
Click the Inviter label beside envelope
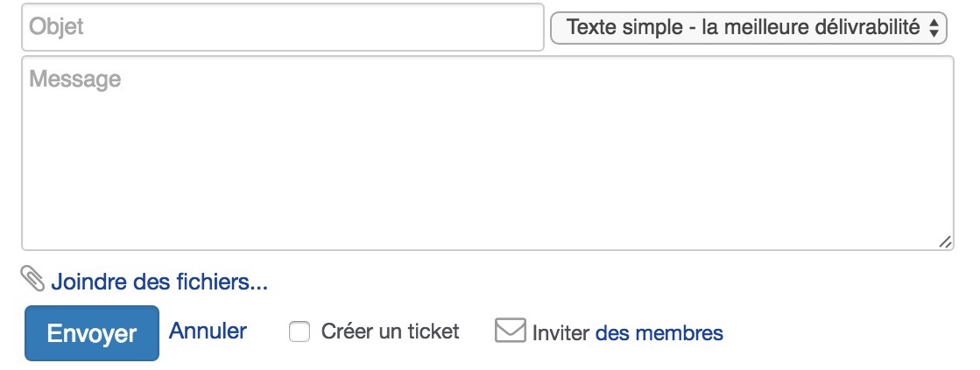(x=561, y=332)
